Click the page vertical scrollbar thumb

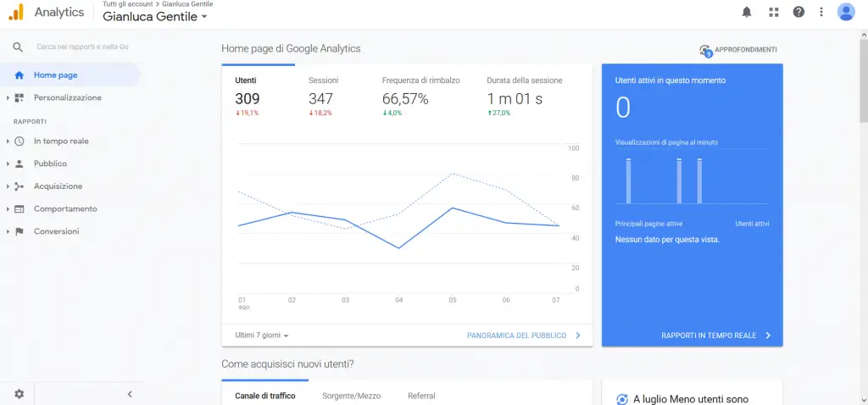coord(863,80)
